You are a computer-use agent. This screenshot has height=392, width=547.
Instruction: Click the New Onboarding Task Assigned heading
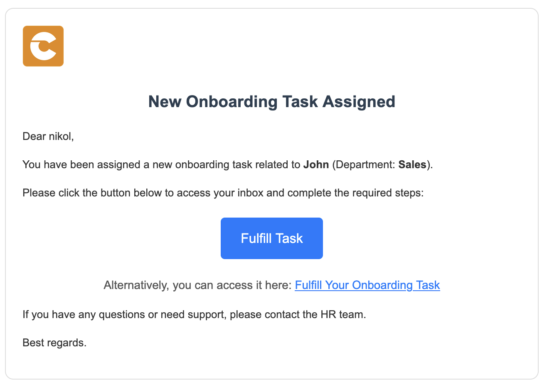pyautogui.click(x=271, y=101)
